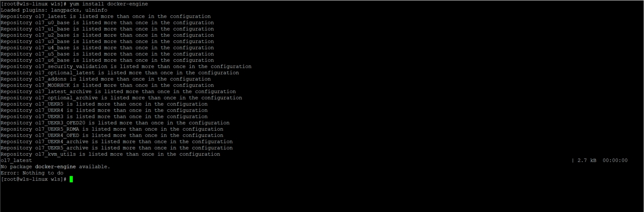
Task: Click the "2.7 kB" download size text
Action: (x=587, y=160)
